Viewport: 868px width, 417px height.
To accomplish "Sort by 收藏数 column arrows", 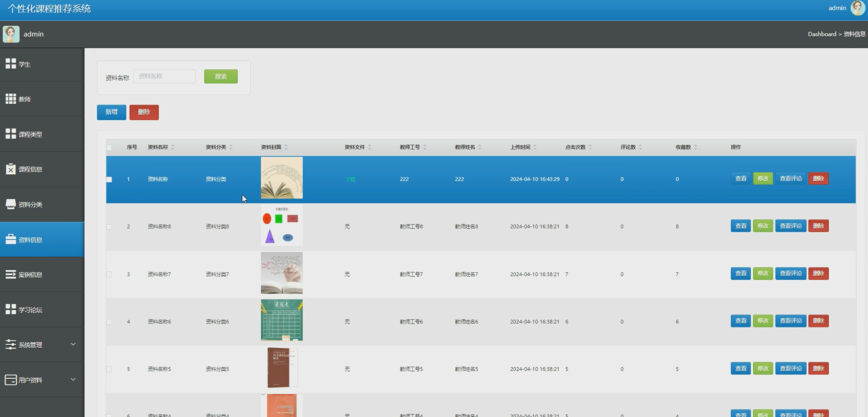I will 696,147.
